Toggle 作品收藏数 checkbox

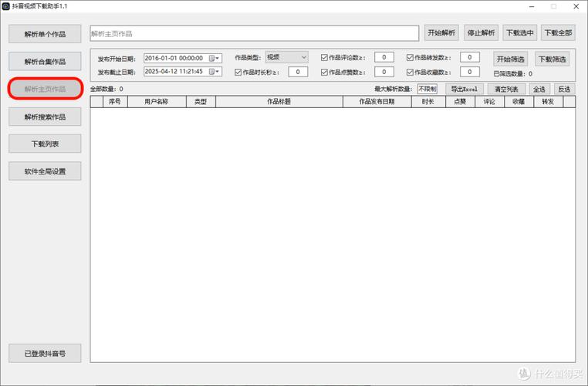click(x=410, y=72)
